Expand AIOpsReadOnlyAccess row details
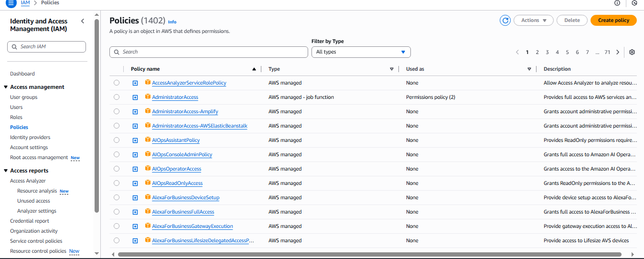The image size is (644, 259). (135, 183)
